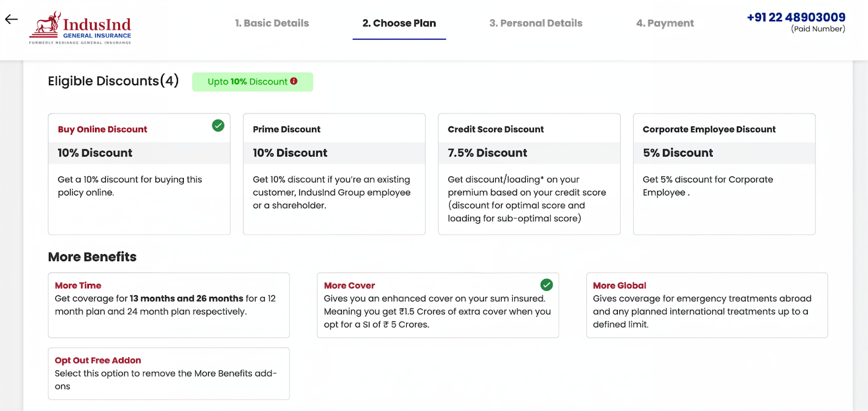Open the Payment step
The height and width of the screenshot is (411, 868).
pos(665,23)
